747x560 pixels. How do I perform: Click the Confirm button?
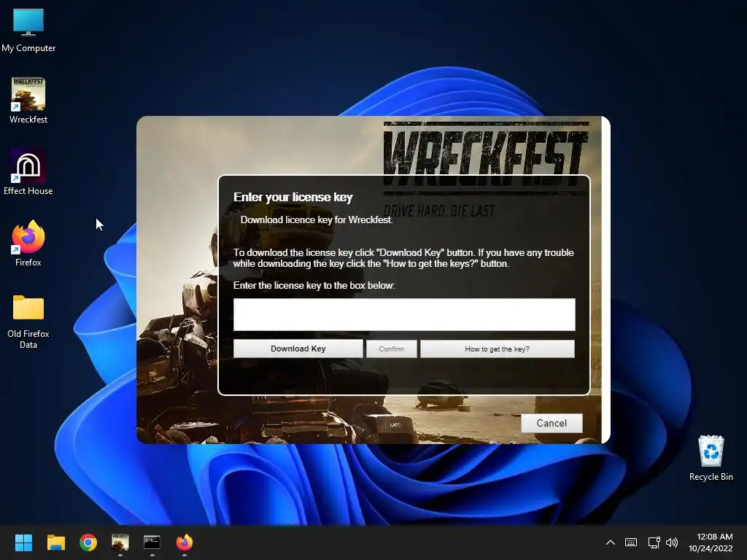coord(392,349)
